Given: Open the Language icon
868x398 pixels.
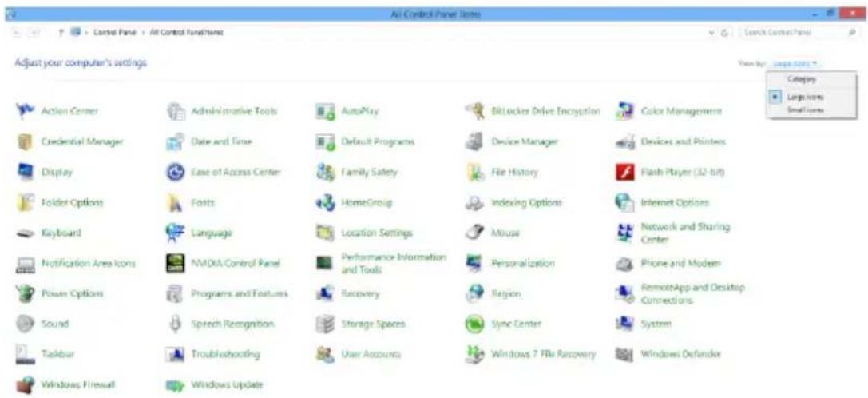Looking at the screenshot, I should coord(175,233).
